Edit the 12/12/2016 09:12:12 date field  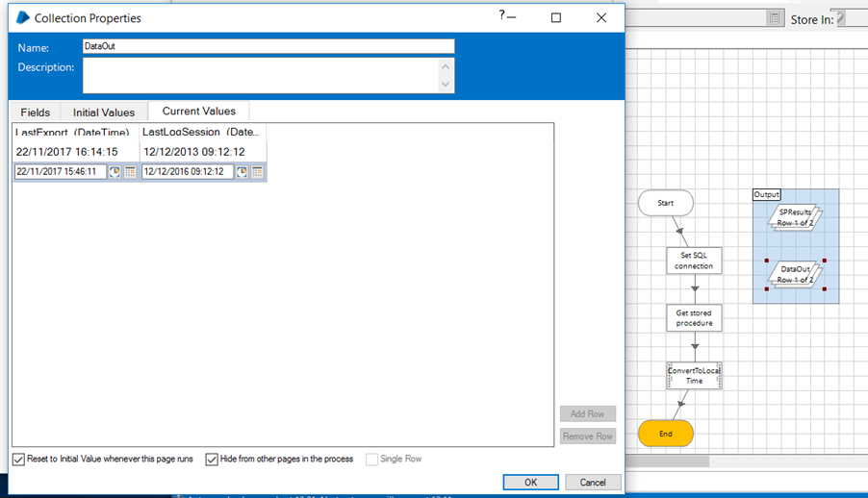[188, 172]
